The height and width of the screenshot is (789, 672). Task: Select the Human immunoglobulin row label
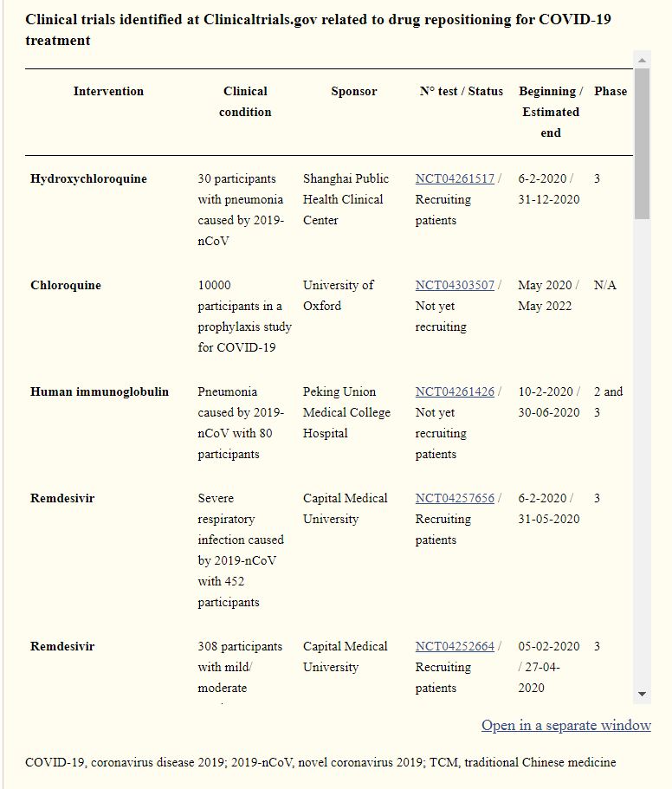click(x=100, y=392)
